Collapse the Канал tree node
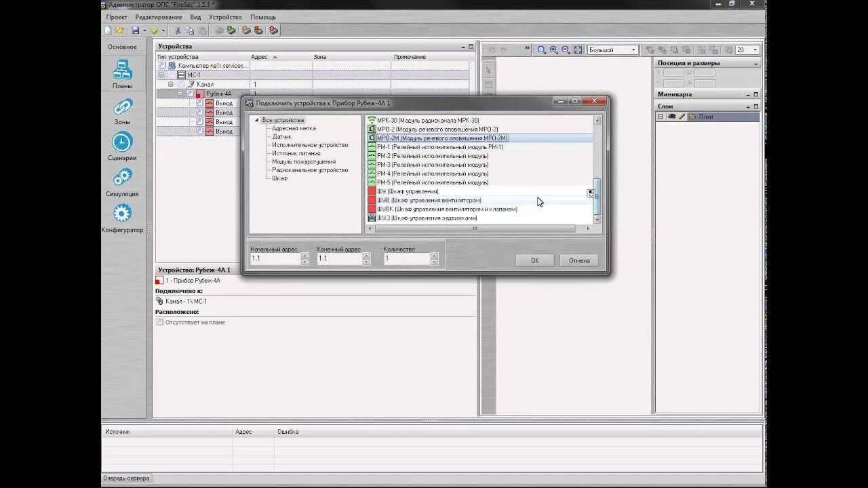This screenshot has width=868, height=488. tap(170, 84)
